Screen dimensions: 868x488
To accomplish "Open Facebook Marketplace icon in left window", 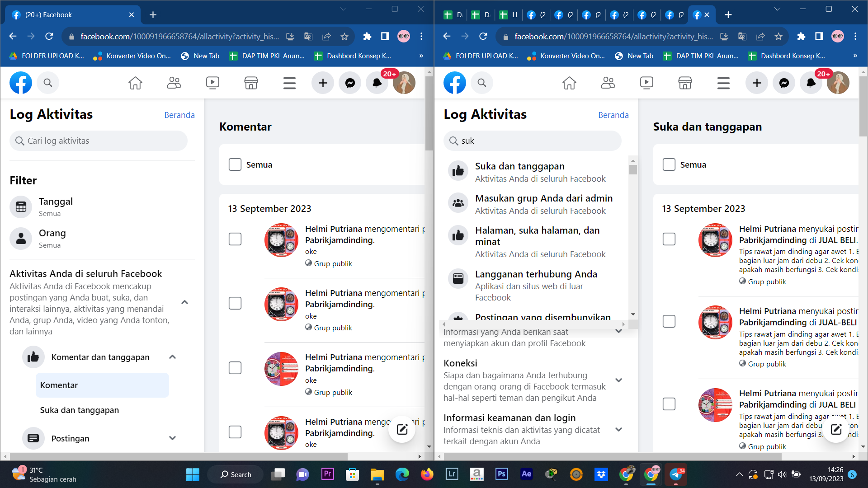I will (251, 83).
